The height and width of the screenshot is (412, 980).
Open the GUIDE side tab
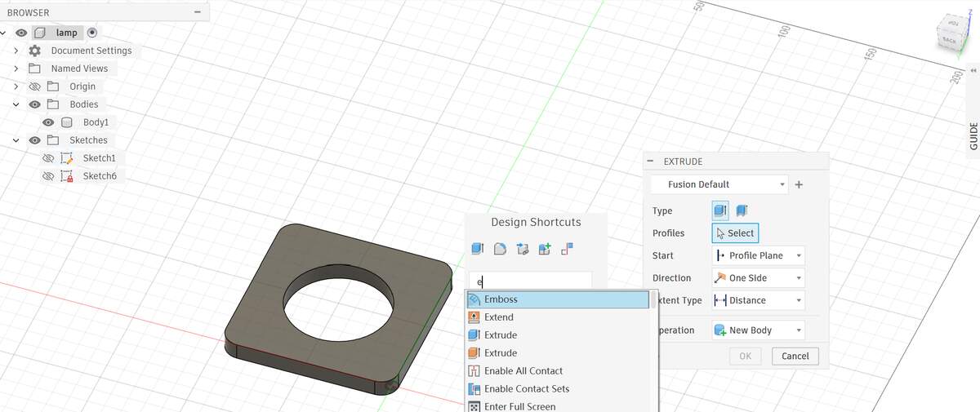pos(973,135)
